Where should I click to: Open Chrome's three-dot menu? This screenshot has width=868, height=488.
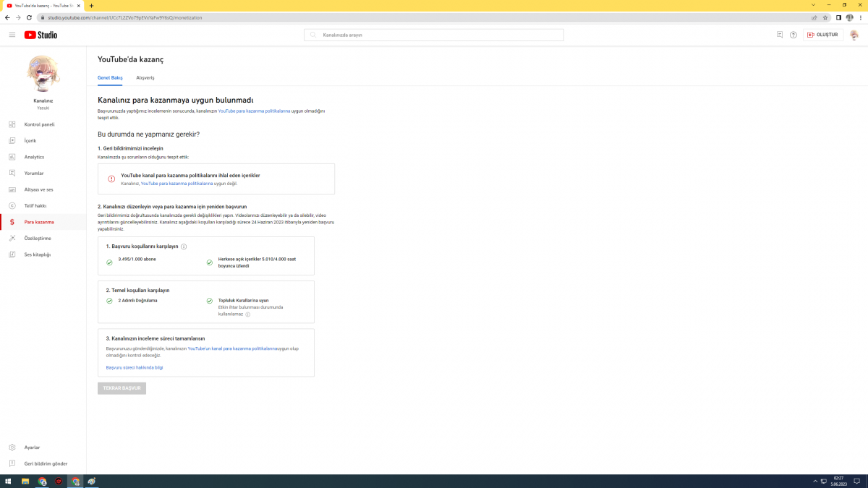click(861, 17)
